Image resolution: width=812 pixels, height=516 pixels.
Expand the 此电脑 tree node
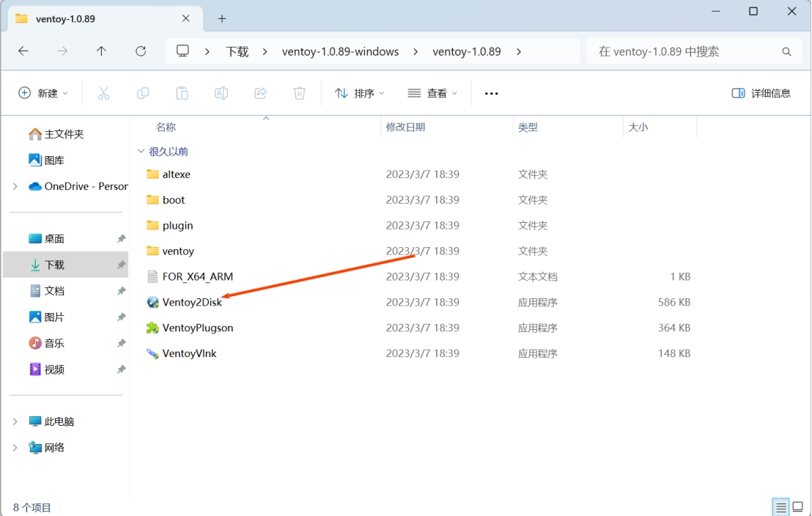(x=15, y=421)
